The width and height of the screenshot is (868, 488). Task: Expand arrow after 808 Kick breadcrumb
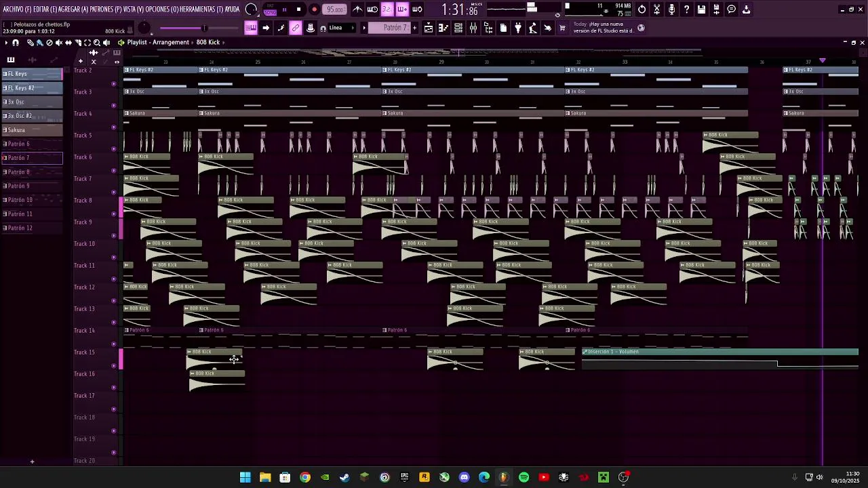pos(224,43)
